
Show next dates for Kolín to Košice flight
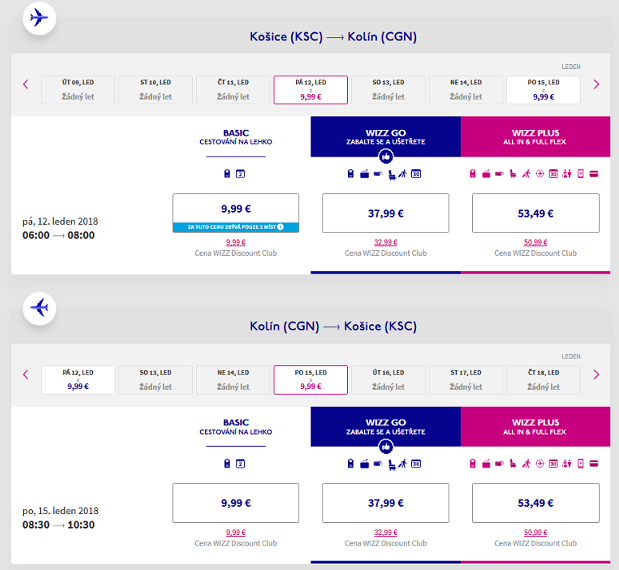(596, 374)
